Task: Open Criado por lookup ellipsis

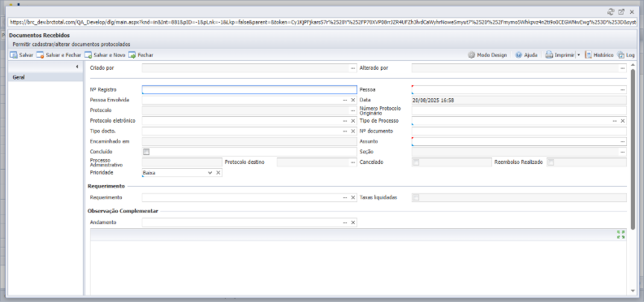Action: [352, 68]
